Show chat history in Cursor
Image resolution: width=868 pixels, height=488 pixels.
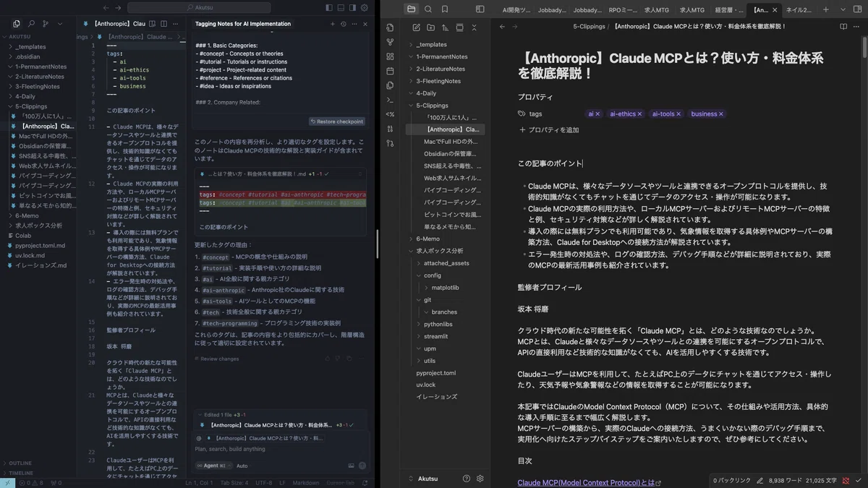pyautogui.click(x=343, y=24)
